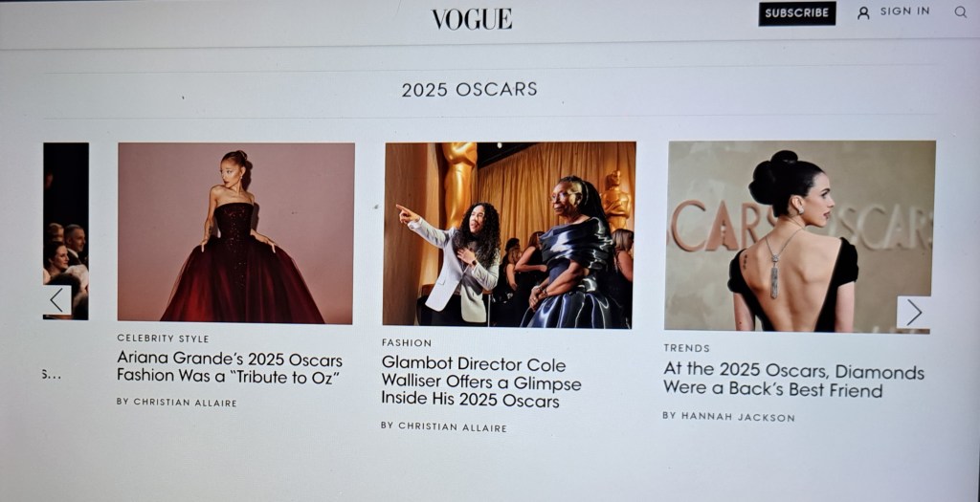Open Ariana Grande red gown photo
The width and height of the screenshot is (980, 502).
pyautogui.click(x=235, y=233)
